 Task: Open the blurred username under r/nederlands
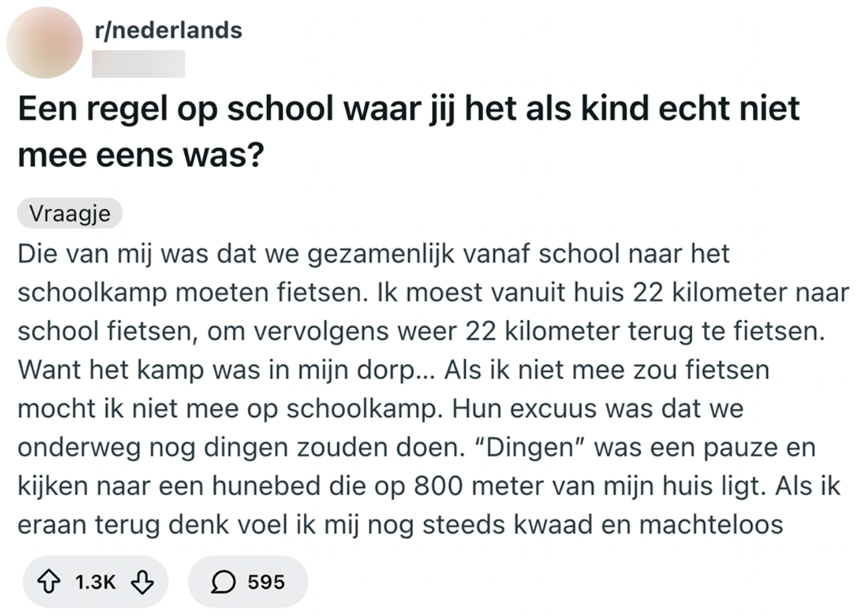(138, 64)
